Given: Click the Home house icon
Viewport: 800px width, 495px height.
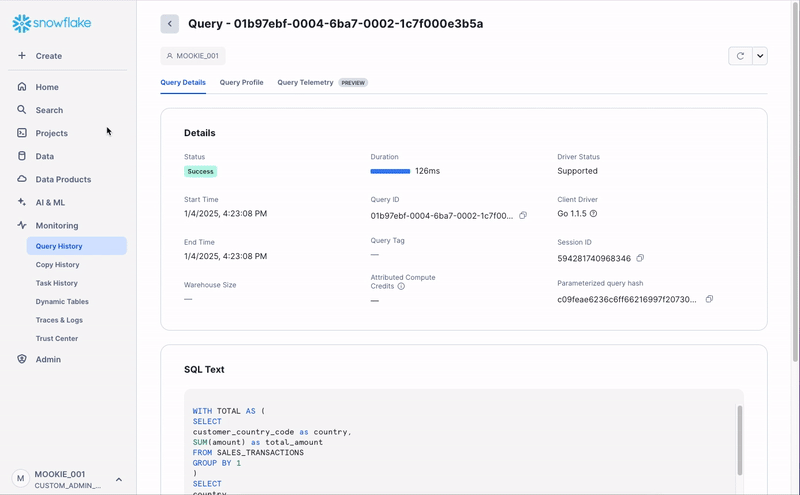Looking at the screenshot, I should (21, 87).
